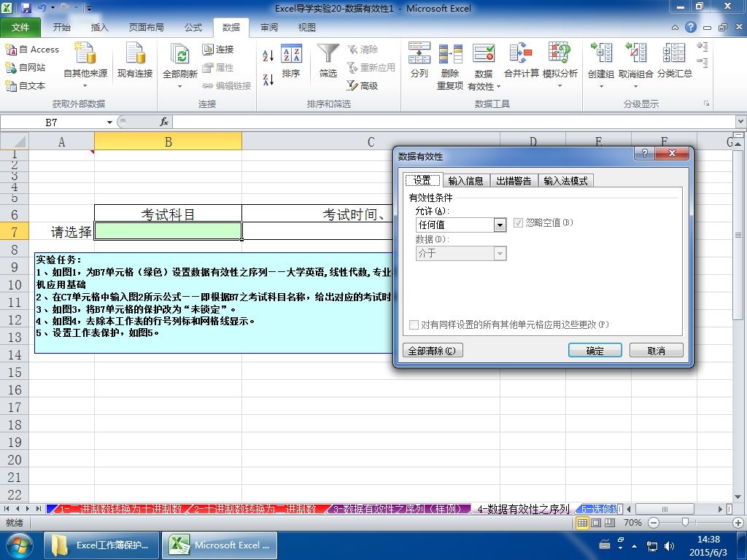Open 高级 advanced filter
The width and height of the screenshot is (747, 560).
pos(363,85)
